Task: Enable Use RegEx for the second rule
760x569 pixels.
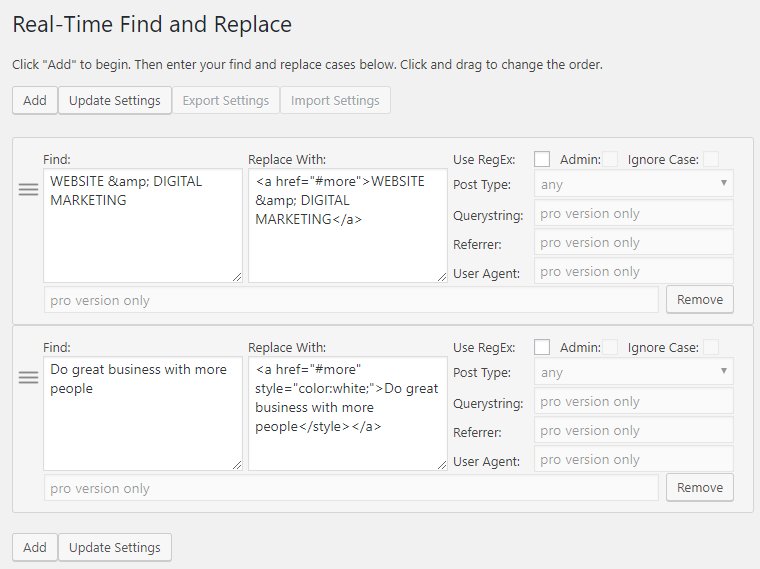Action: click(542, 347)
